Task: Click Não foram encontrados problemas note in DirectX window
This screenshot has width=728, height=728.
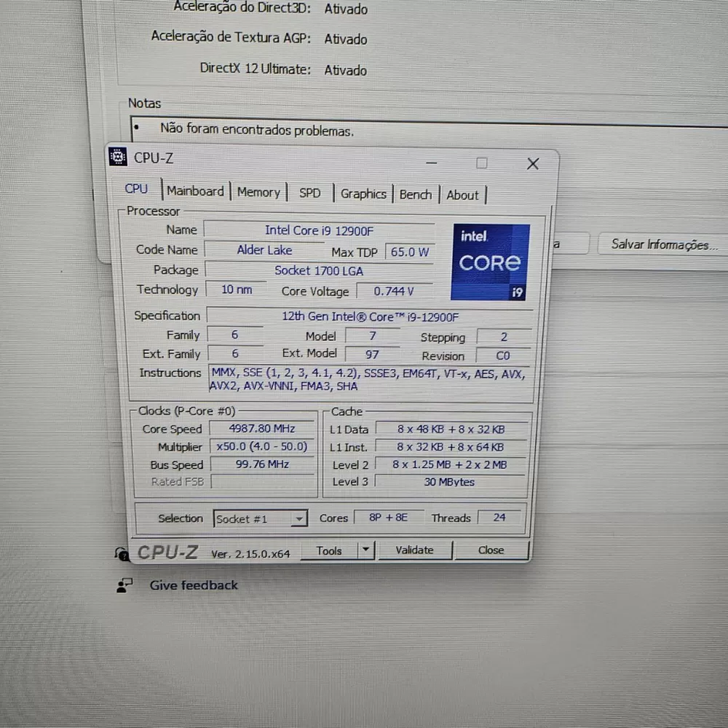Action: point(257,129)
